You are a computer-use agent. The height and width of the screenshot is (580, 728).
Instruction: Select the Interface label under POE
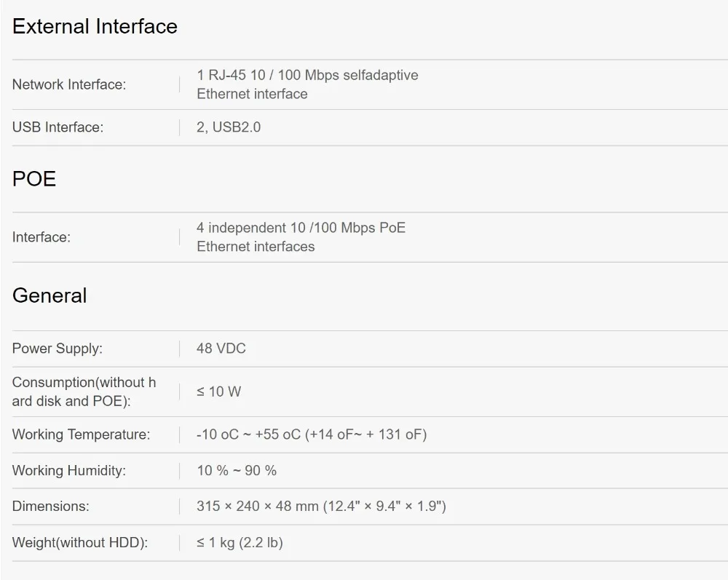(41, 237)
